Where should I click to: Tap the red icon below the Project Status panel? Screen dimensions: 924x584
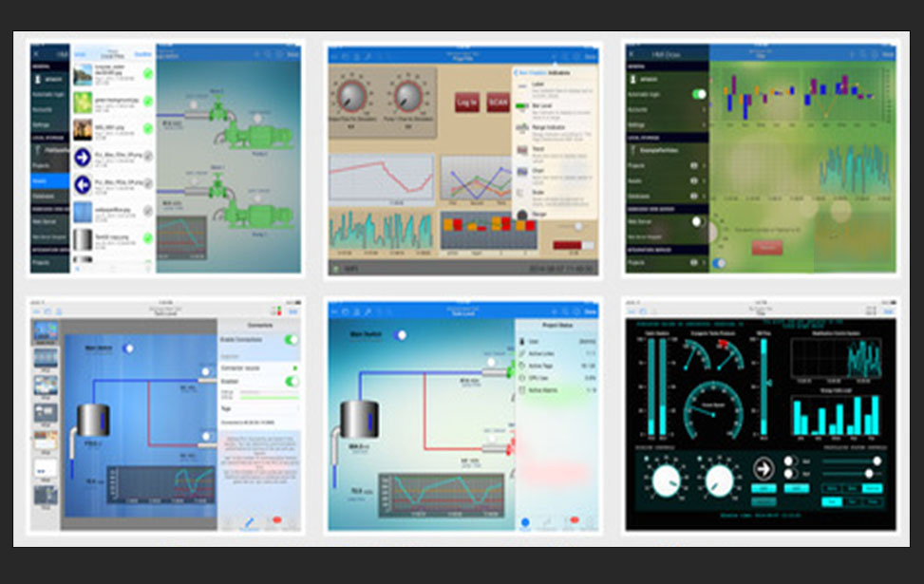point(574,521)
